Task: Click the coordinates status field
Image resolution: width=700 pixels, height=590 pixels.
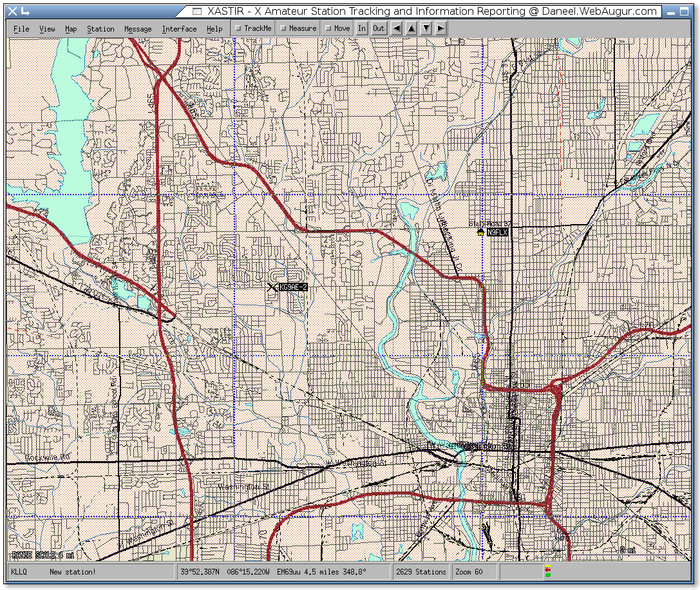Action: point(283,572)
